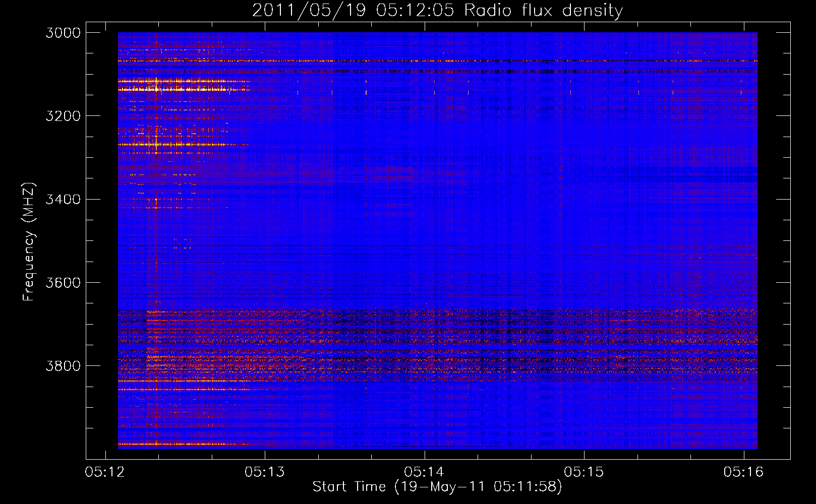Click the 05:16 time axis label
Screen dimensions: 816x504
[743, 472]
